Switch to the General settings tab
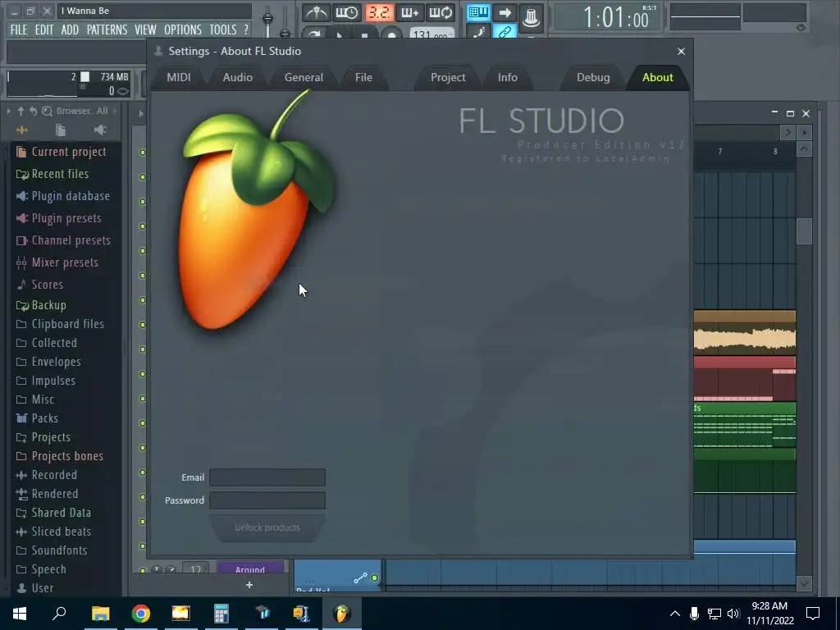This screenshot has width=840, height=630. tap(304, 77)
